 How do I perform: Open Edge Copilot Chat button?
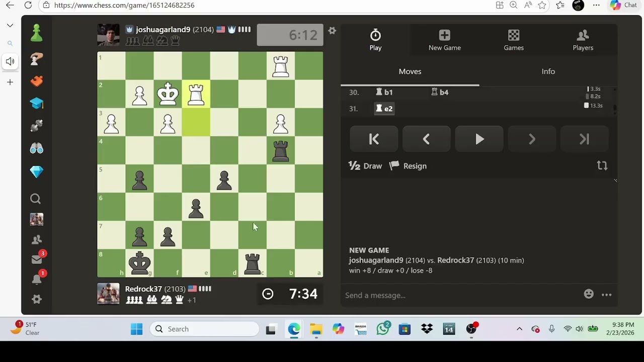point(623,5)
